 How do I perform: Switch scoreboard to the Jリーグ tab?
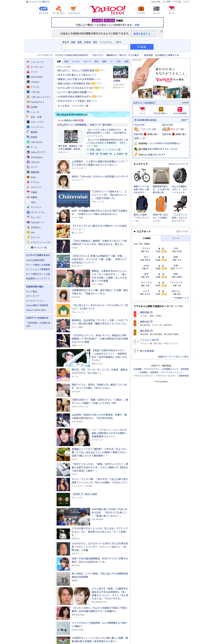click(175, 238)
